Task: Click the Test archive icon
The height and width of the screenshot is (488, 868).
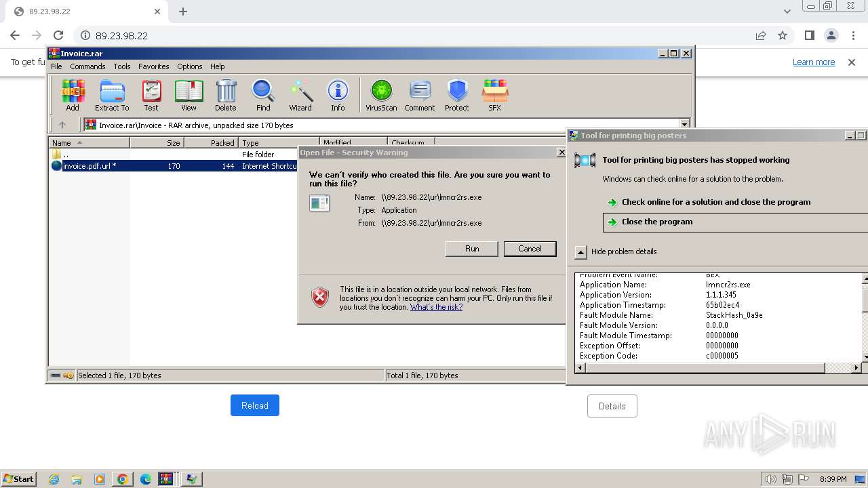Action: (151, 95)
